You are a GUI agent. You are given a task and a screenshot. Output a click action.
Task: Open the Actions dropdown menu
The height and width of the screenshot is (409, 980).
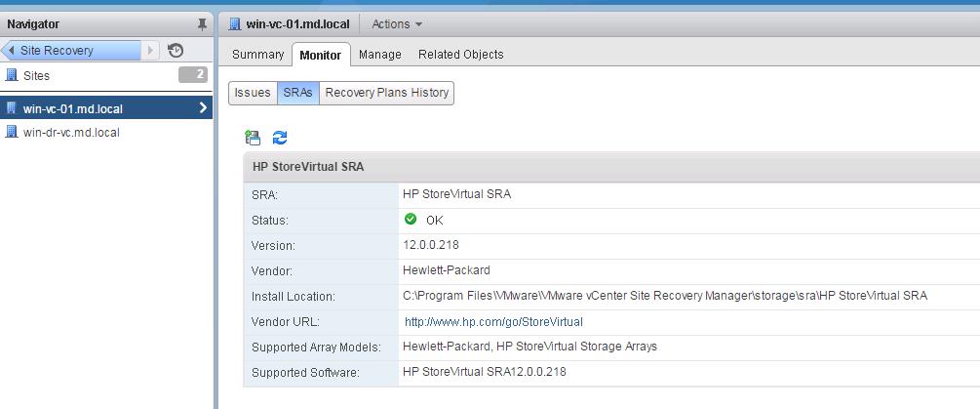(x=397, y=24)
